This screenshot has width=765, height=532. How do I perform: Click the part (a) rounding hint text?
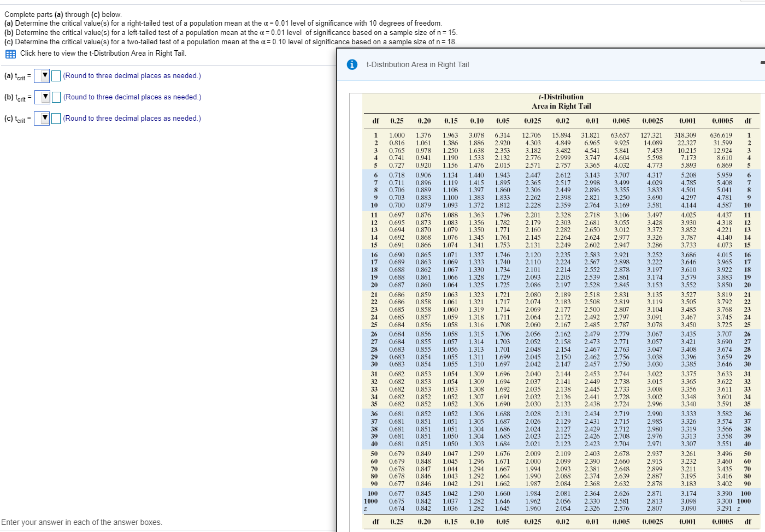(132, 76)
